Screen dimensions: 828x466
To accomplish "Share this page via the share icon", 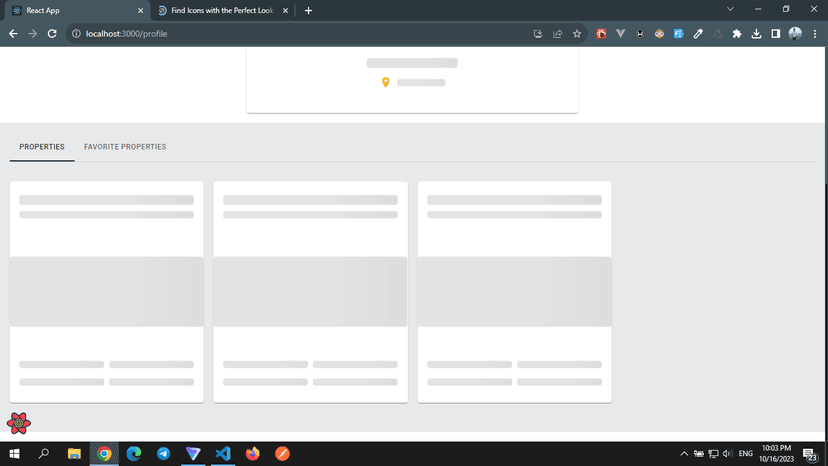I will point(557,34).
